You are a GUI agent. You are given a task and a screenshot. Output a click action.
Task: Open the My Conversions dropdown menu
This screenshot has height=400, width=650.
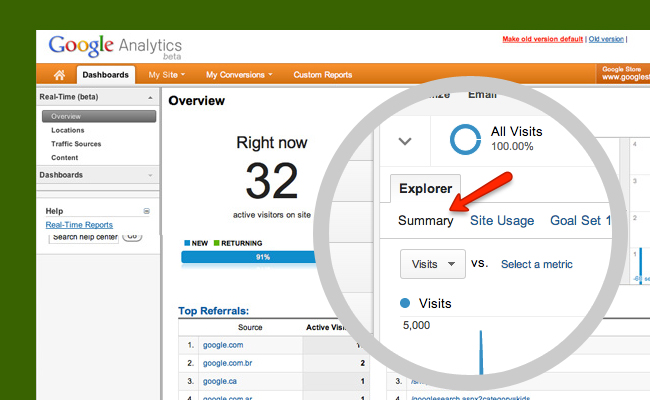pos(239,75)
